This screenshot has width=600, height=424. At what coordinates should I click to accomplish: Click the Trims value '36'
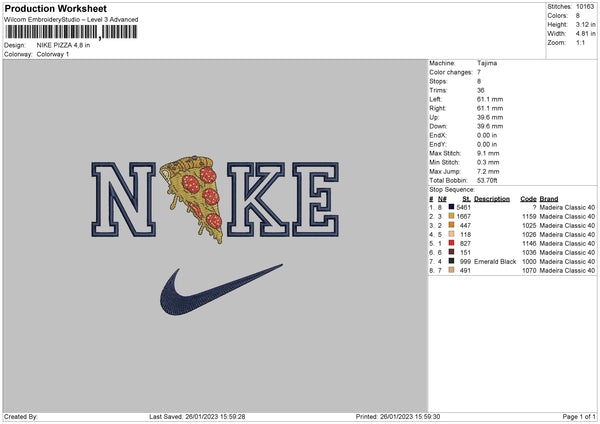pyautogui.click(x=481, y=90)
